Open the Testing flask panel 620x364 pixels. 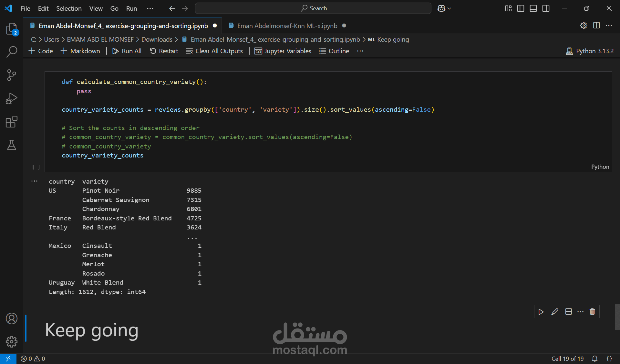pos(12,145)
